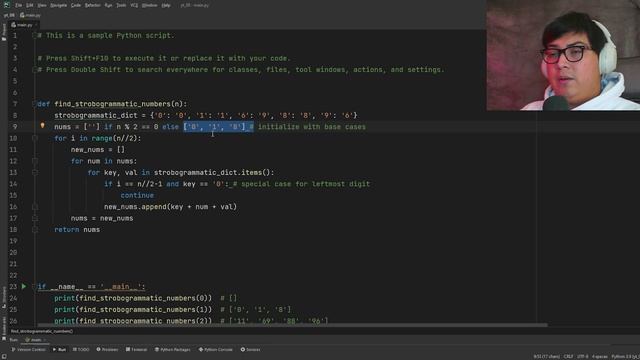This screenshot has height=360, width=640.
Task: Open the Edit menu
Action: coord(30,5)
